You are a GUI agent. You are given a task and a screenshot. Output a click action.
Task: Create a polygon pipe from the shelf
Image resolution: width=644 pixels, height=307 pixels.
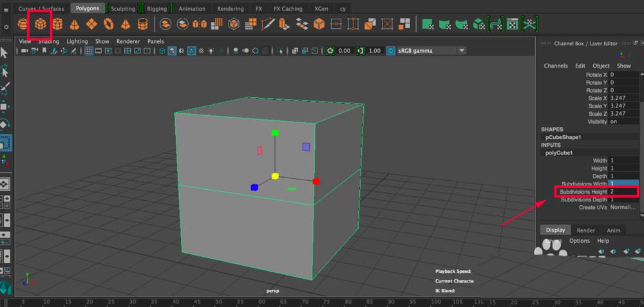pyautogui.click(x=142, y=24)
